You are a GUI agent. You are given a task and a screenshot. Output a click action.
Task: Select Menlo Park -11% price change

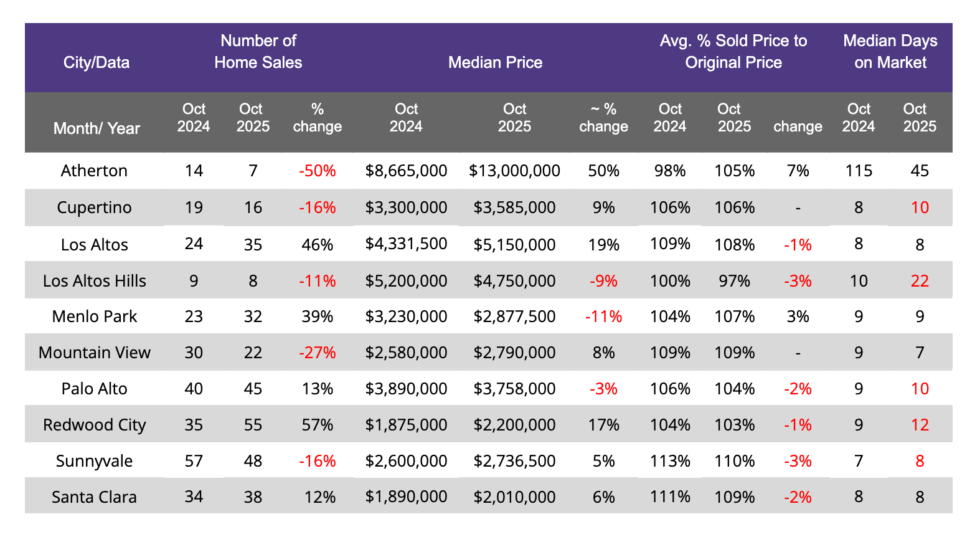point(603,316)
